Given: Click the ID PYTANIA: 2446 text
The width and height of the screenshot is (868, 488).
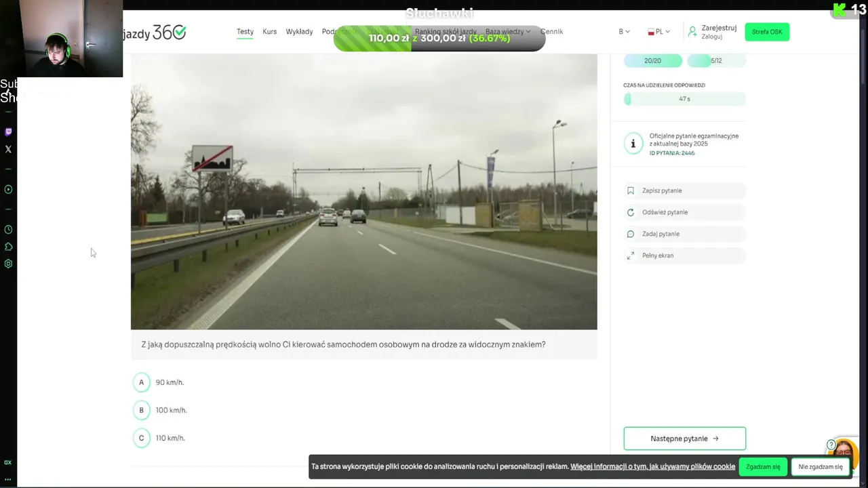Looking at the screenshot, I should pyautogui.click(x=672, y=153).
